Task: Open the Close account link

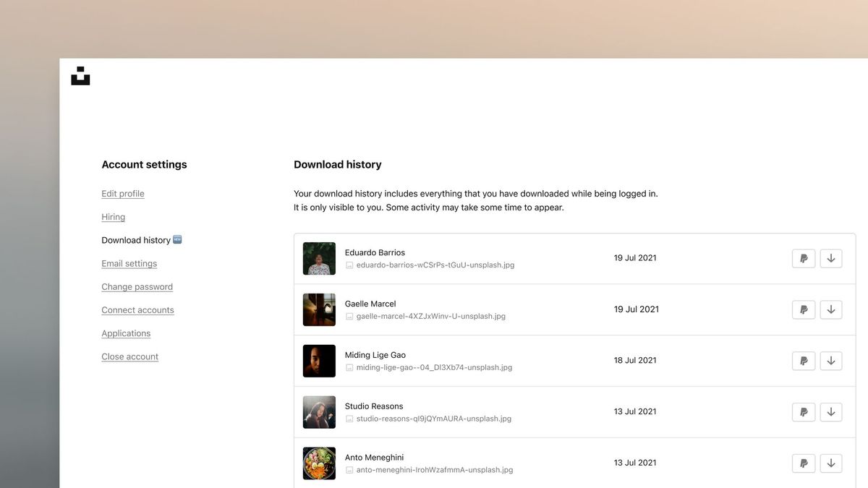Action: pos(129,356)
